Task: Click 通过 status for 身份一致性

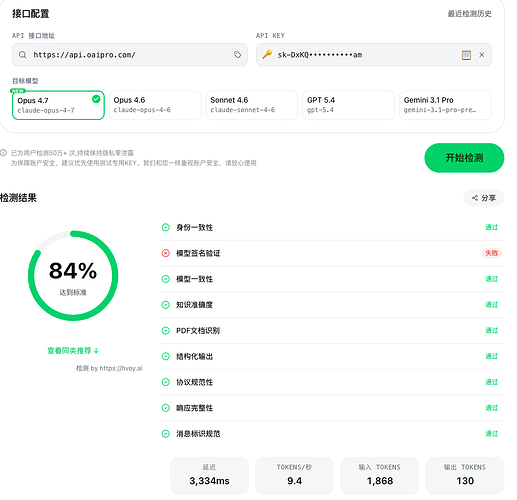Action: [x=492, y=227]
